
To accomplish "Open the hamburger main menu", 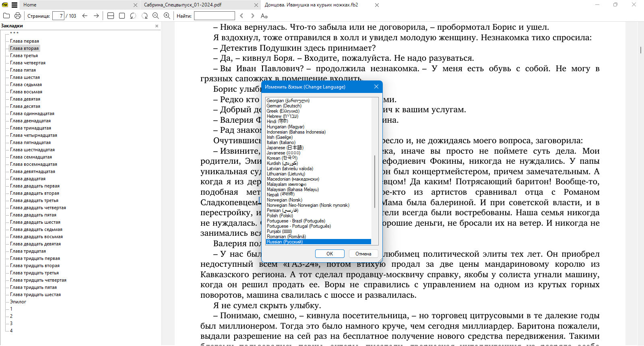I will point(14,5).
